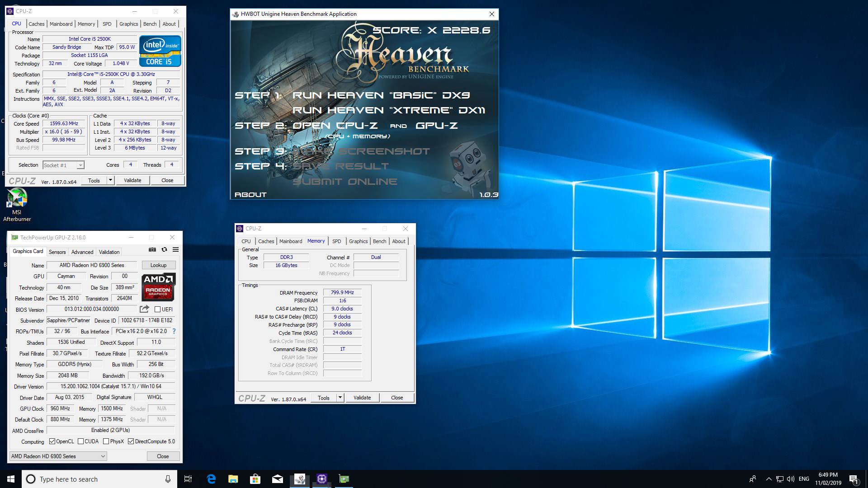Toggle UEFI checkbox in GPU-Z
The height and width of the screenshot is (488, 868).
click(x=157, y=310)
